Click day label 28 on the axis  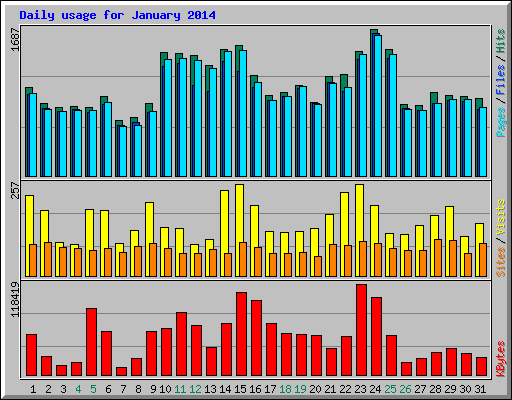[x=435, y=389]
